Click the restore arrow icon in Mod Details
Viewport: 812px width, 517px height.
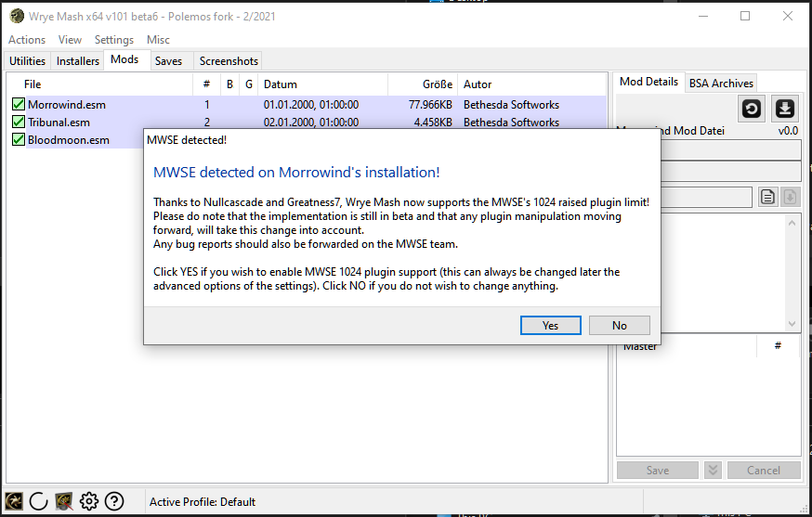752,109
